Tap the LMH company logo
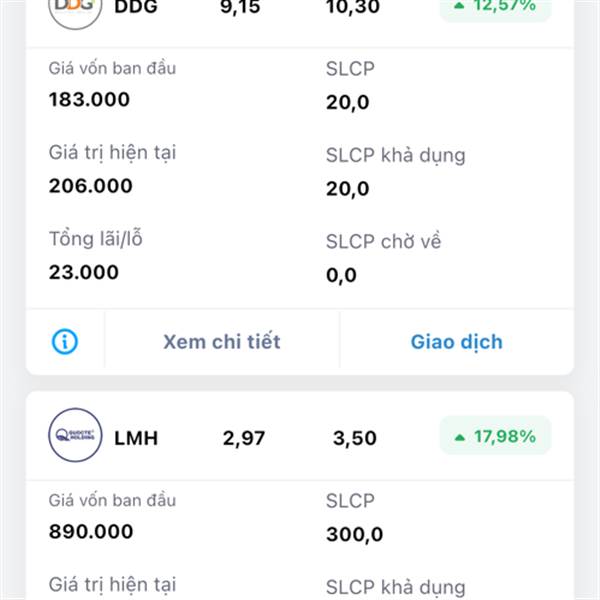 [75, 435]
